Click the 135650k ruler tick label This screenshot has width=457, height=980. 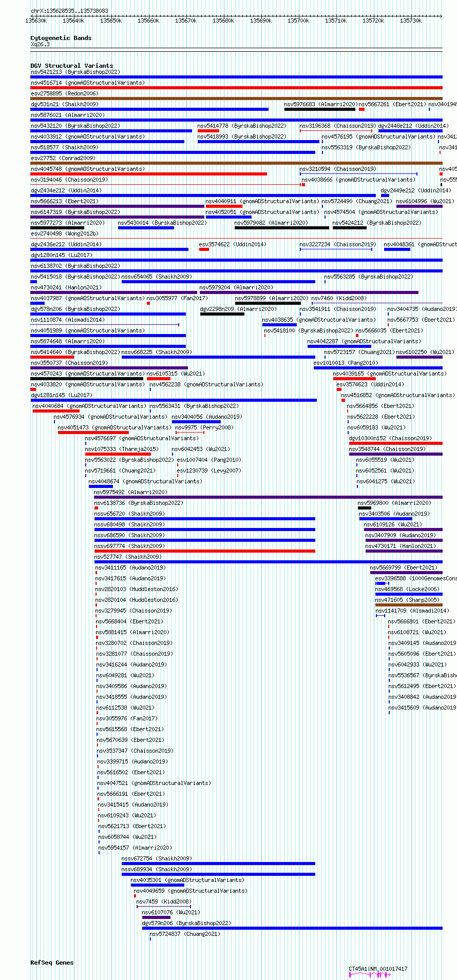(111, 21)
